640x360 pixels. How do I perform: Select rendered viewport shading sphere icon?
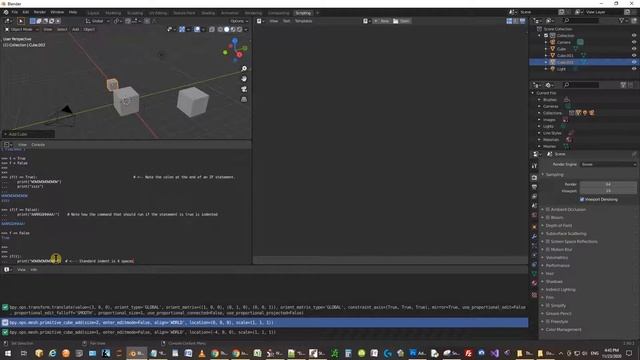coord(240,29)
